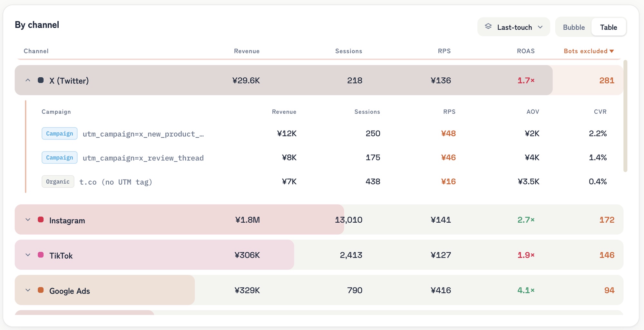Screen dimensions: 644x330
Task: Click the ROAS column header
Action: click(526, 51)
